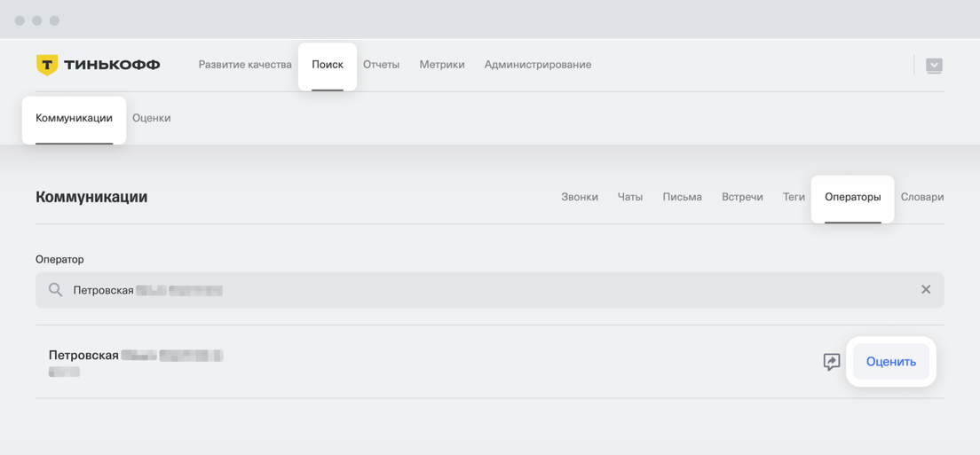Clear the operator search field

(926, 290)
